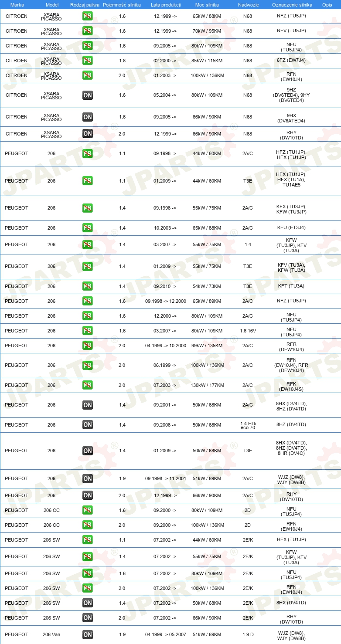This screenshot has height=644, width=341.
Task: Click date range 04.1999 -> 05.2007
Action: 166,634
